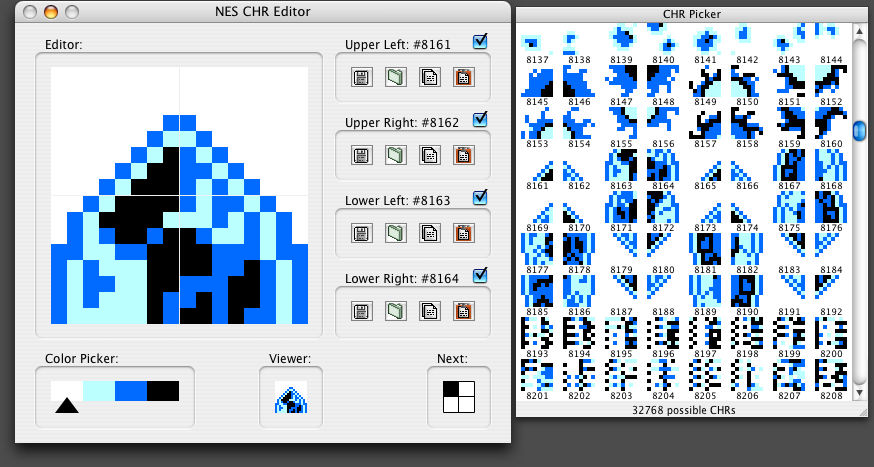This screenshot has width=874, height=467.
Task: Uncheck the Upper Left #8161 checkbox
Action: (479, 42)
